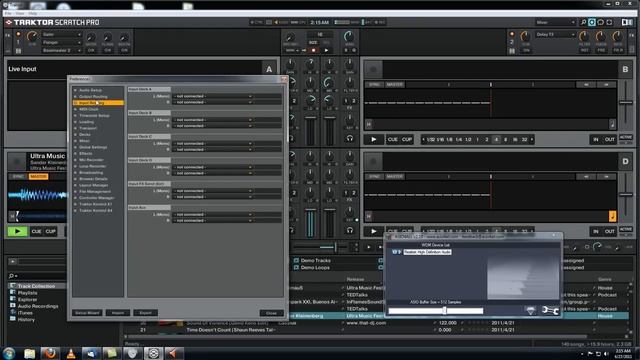Open Input Deck D L (Mono) dropdown
The width and height of the screenshot is (640, 360).
tap(227, 167)
